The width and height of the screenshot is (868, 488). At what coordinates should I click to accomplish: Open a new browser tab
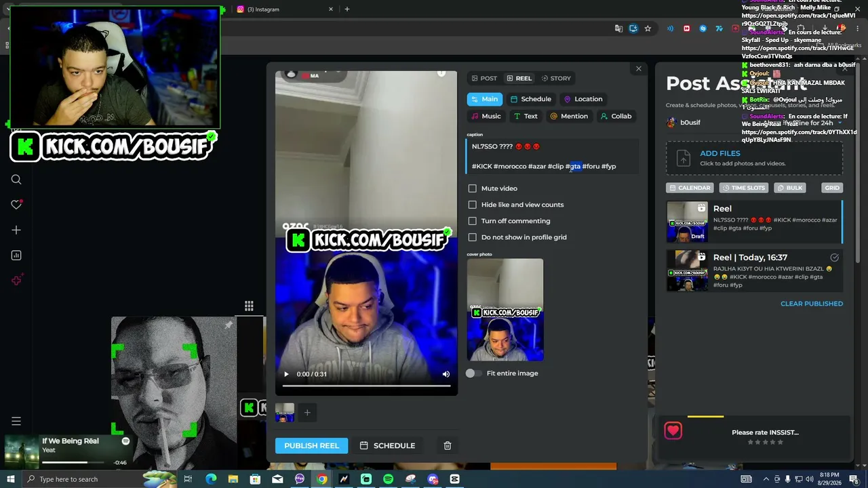point(347,9)
